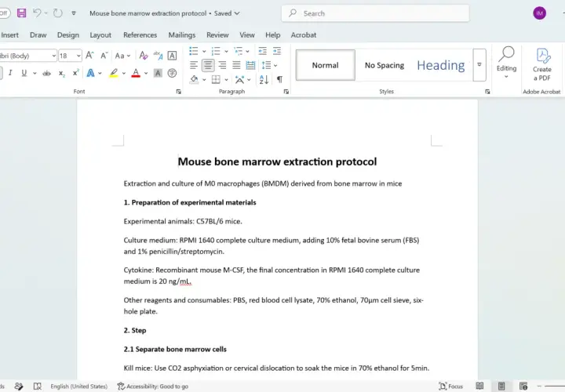
Task: Toggle character shading
Action: pyautogui.click(x=158, y=74)
